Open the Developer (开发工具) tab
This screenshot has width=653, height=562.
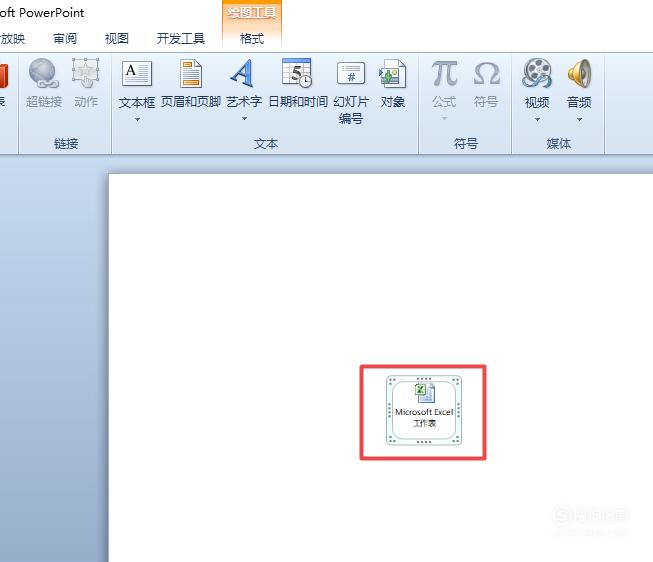pyautogui.click(x=181, y=39)
